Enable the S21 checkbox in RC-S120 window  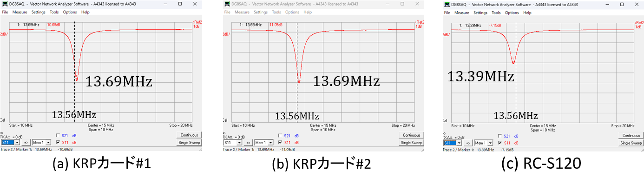(x=500, y=136)
